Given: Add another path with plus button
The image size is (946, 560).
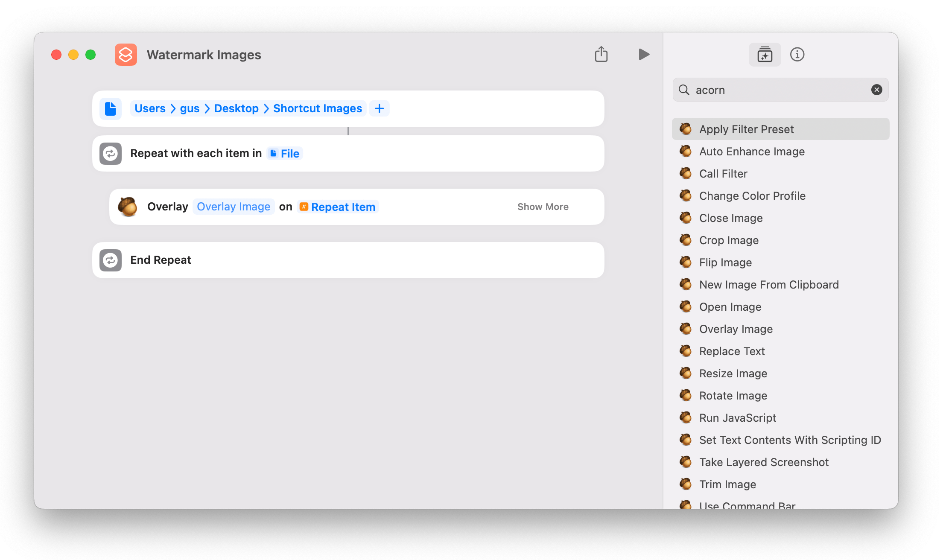Looking at the screenshot, I should tap(379, 108).
